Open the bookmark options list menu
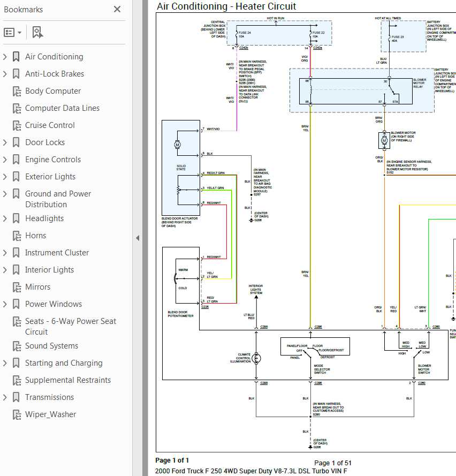Viewport: 456px width, 476px height. tap(12, 32)
